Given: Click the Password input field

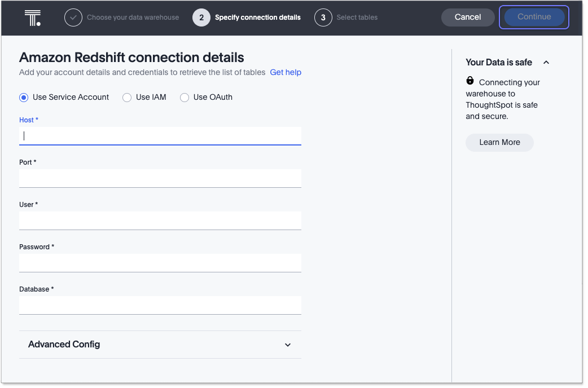Looking at the screenshot, I should pyautogui.click(x=160, y=263).
